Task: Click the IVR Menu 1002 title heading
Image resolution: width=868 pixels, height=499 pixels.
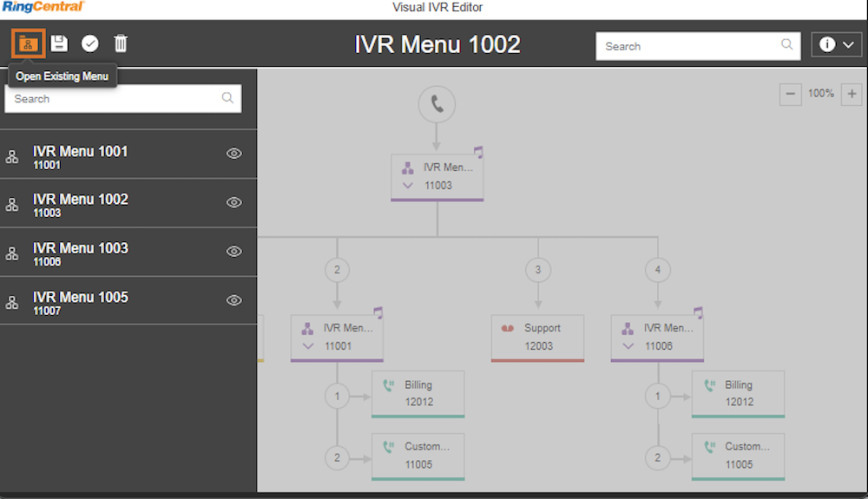Action: (x=437, y=44)
